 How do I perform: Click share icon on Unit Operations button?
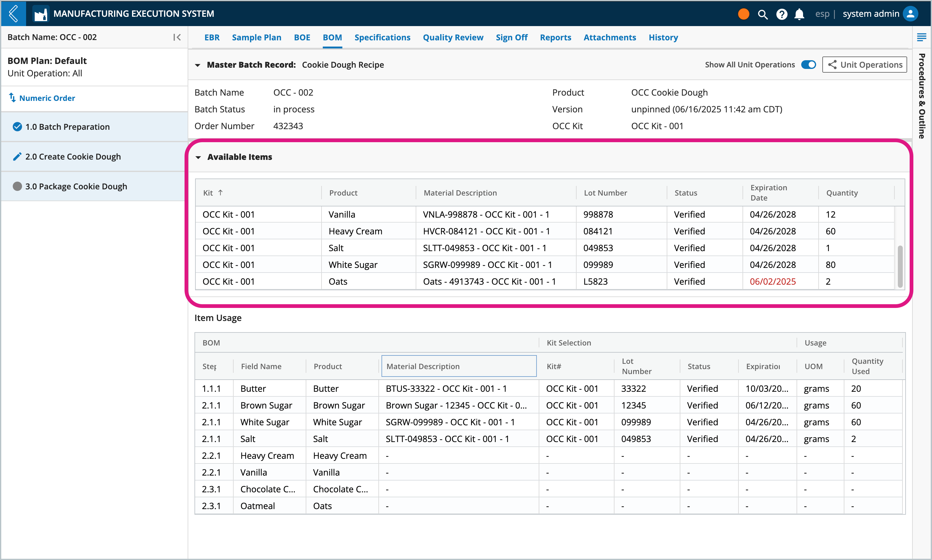pos(832,65)
